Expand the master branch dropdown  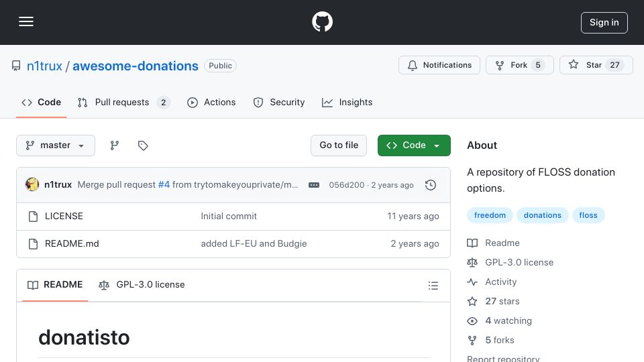tap(56, 145)
